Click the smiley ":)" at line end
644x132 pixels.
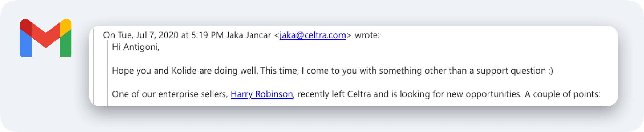tap(551, 71)
